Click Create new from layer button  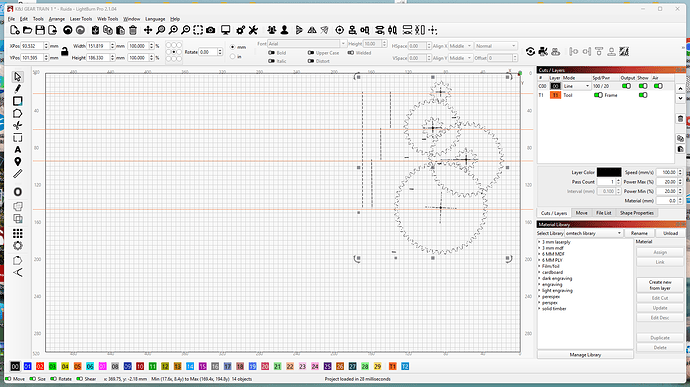pos(660,285)
